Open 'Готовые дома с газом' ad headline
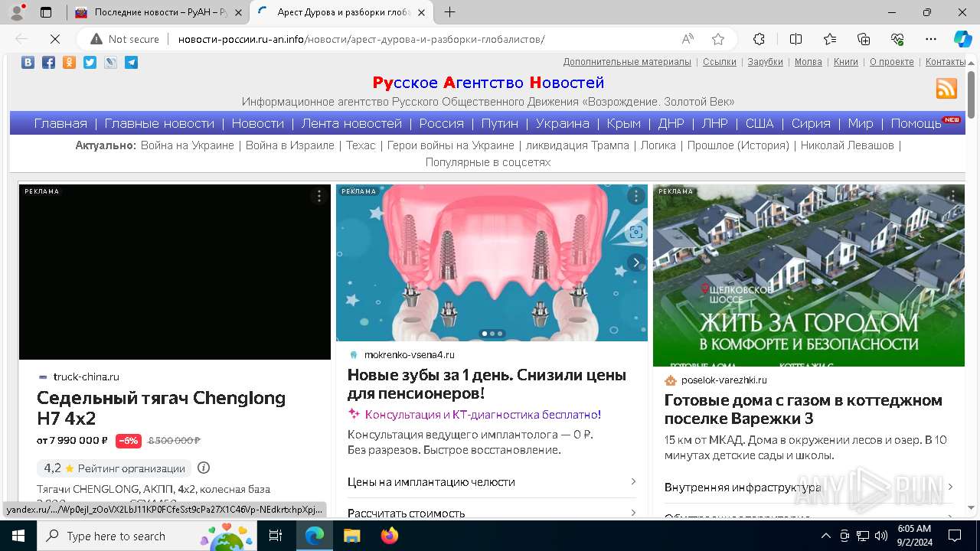The width and height of the screenshot is (980, 551). (803, 409)
